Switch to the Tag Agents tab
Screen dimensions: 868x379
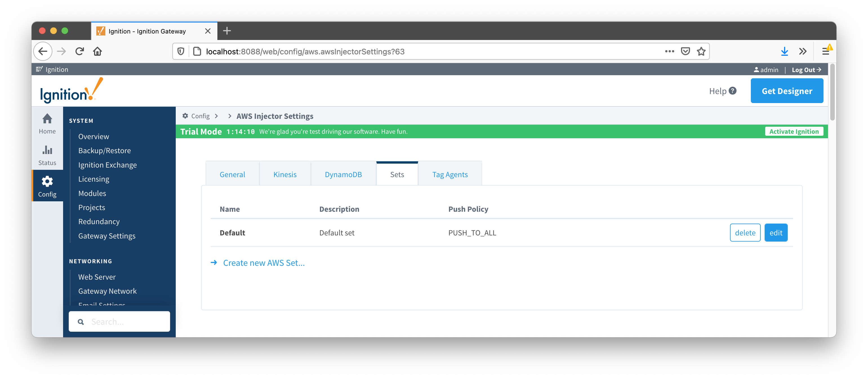[450, 174]
